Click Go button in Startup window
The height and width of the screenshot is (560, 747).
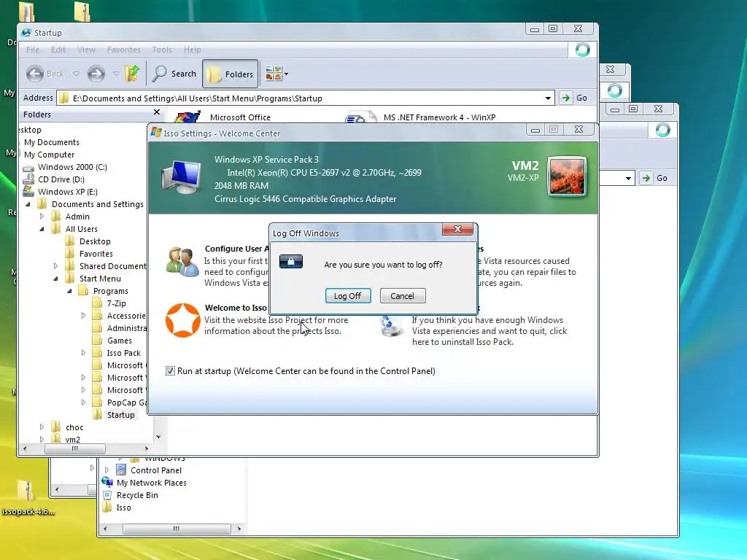point(574,98)
